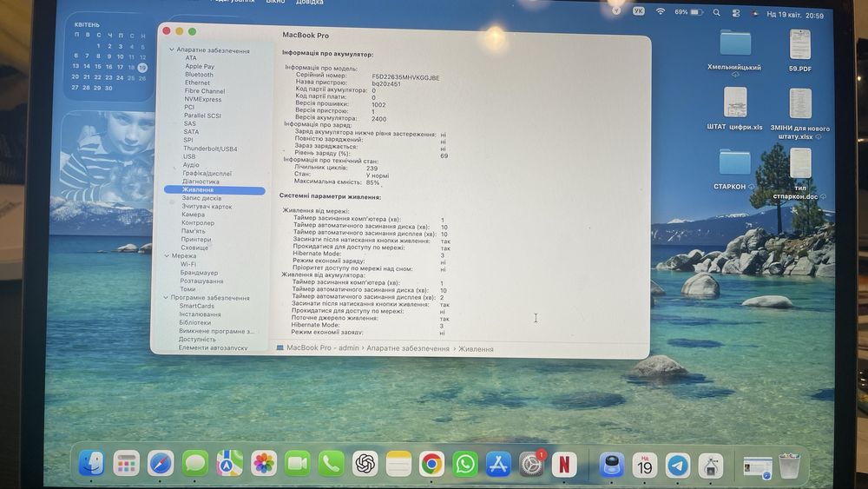This screenshot has height=489, width=868.
Task: Open the green Phone app in Dock
Action: (x=331, y=464)
